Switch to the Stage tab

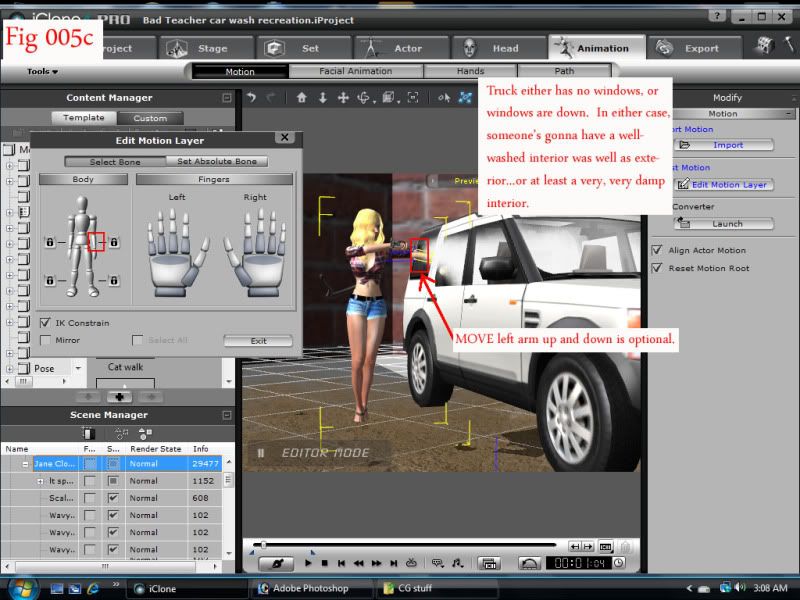pos(205,48)
